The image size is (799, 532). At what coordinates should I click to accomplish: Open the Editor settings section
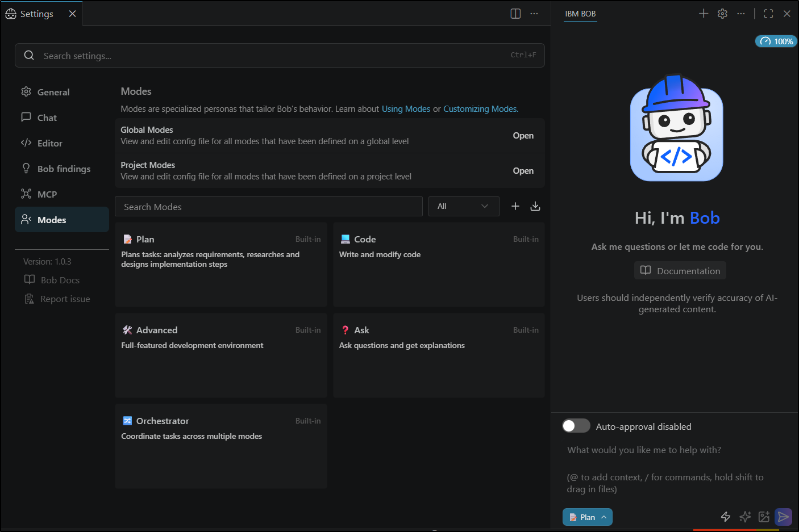pyautogui.click(x=61, y=143)
